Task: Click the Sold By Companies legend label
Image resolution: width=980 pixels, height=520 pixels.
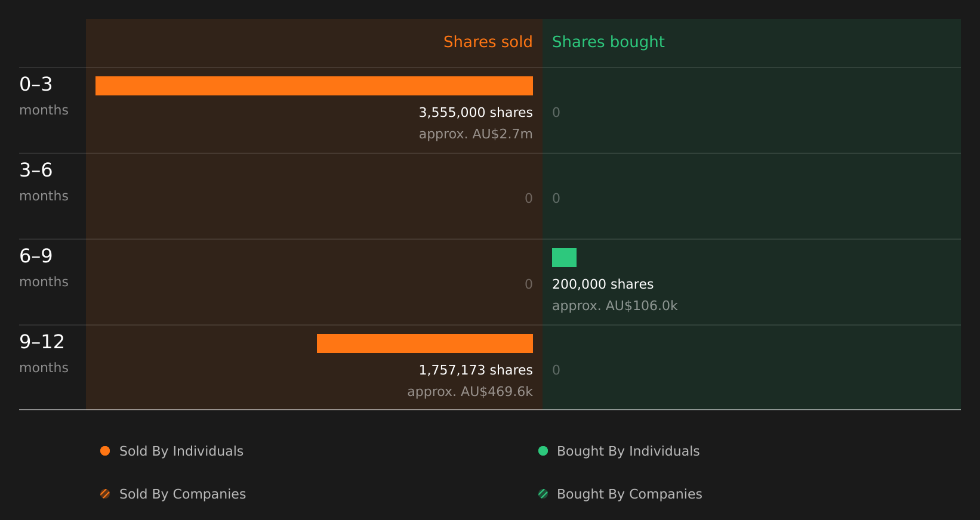Action: click(x=183, y=494)
